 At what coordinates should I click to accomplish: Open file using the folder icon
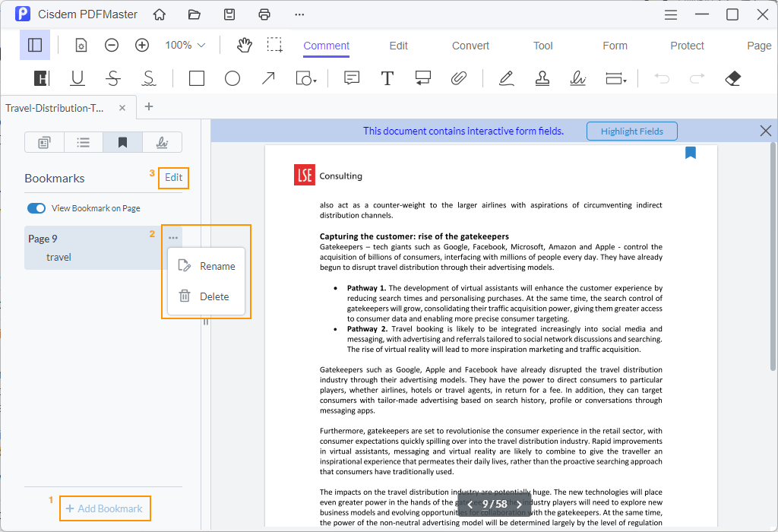click(194, 14)
